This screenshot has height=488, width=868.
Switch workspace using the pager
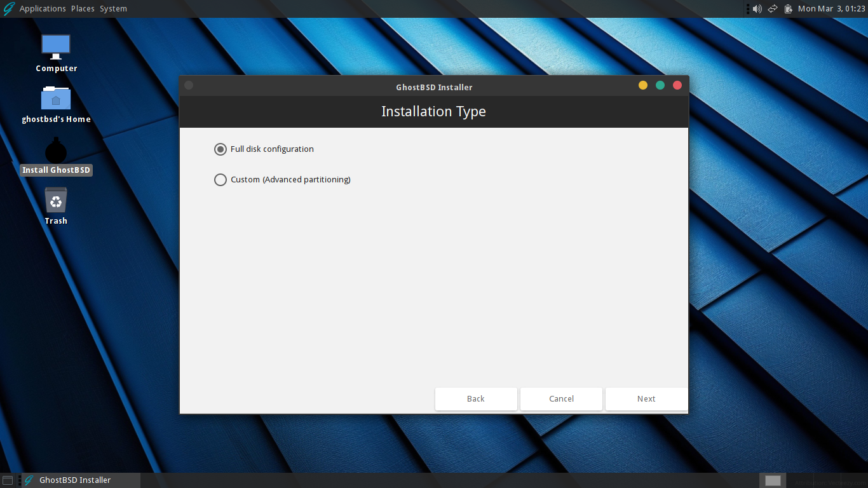(x=772, y=480)
